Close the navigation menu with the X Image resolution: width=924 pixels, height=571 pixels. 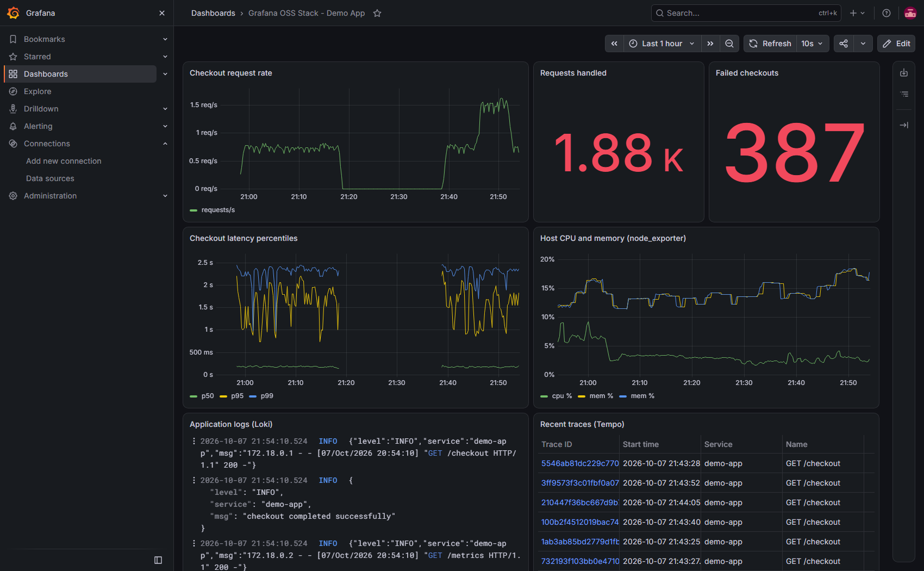point(162,13)
